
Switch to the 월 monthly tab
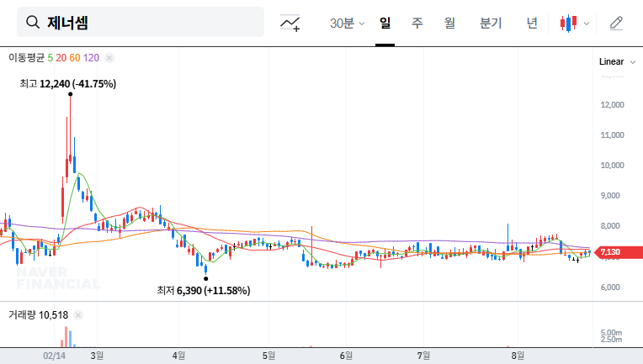click(x=449, y=24)
